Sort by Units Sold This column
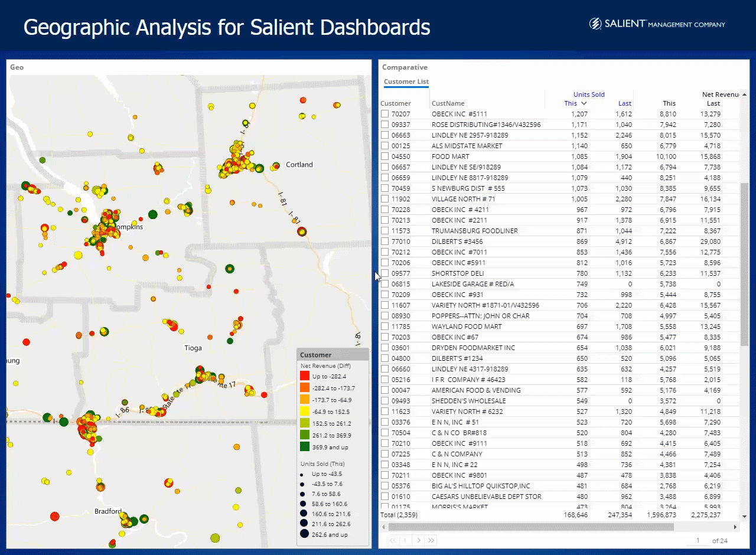The height and width of the screenshot is (555, 756). [571, 103]
